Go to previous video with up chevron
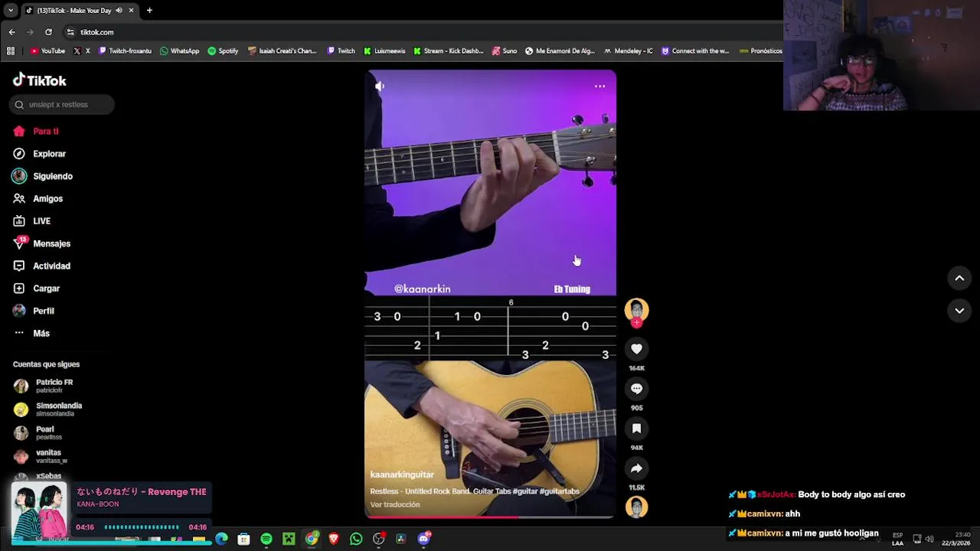The height and width of the screenshot is (551, 980). [959, 279]
